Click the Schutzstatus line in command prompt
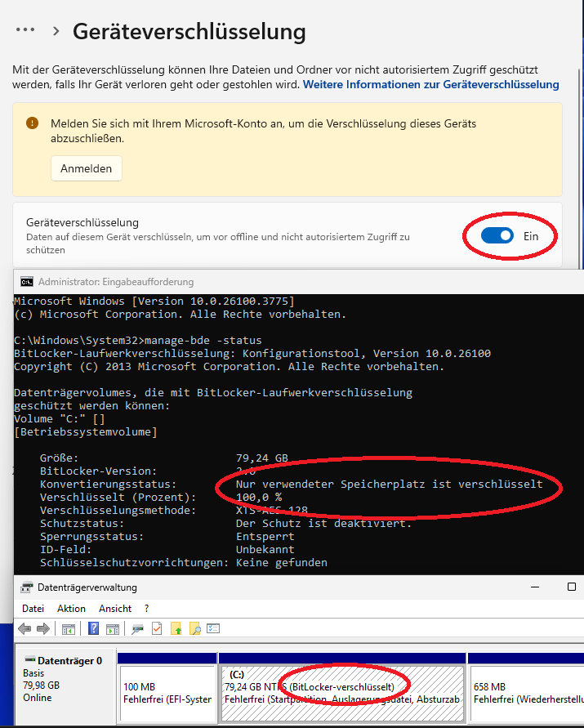The height and width of the screenshot is (728, 584). click(225, 523)
